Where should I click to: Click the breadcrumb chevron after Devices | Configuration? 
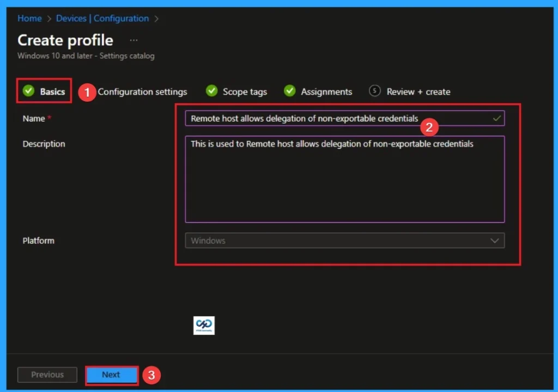pyautogui.click(x=156, y=18)
